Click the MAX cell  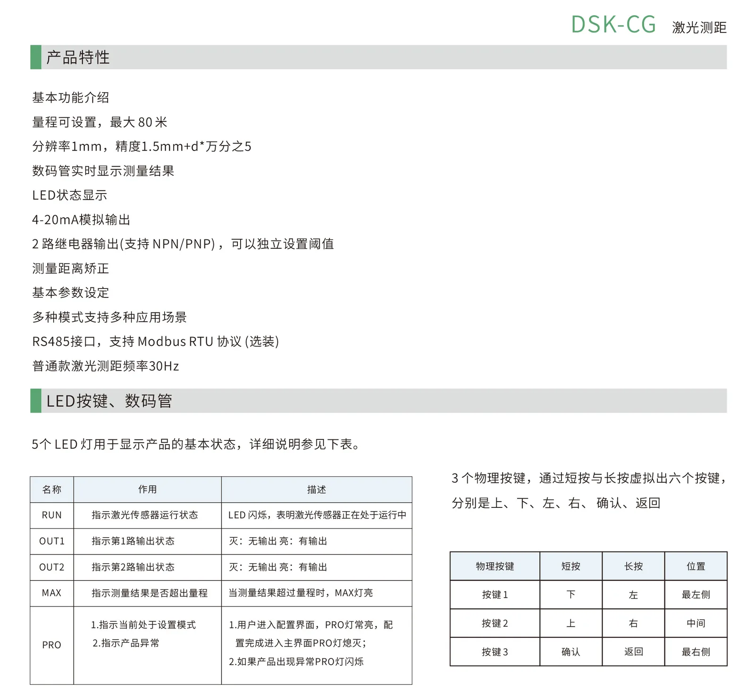pos(52,593)
